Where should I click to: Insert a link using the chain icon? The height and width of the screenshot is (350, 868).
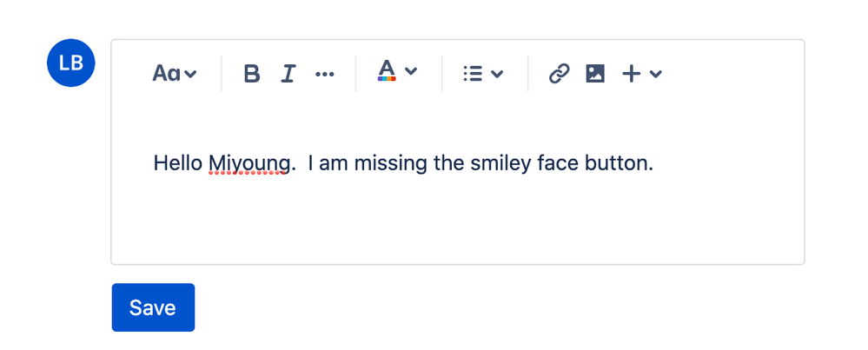pyautogui.click(x=559, y=73)
